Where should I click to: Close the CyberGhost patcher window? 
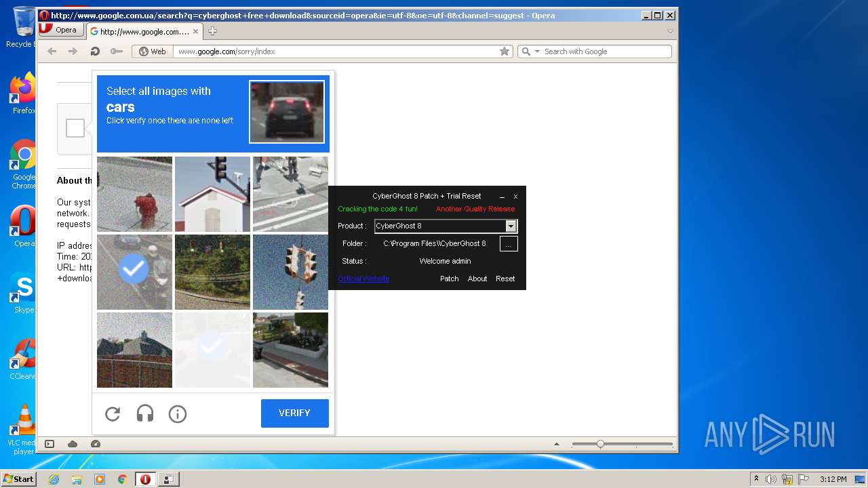tap(515, 196)
